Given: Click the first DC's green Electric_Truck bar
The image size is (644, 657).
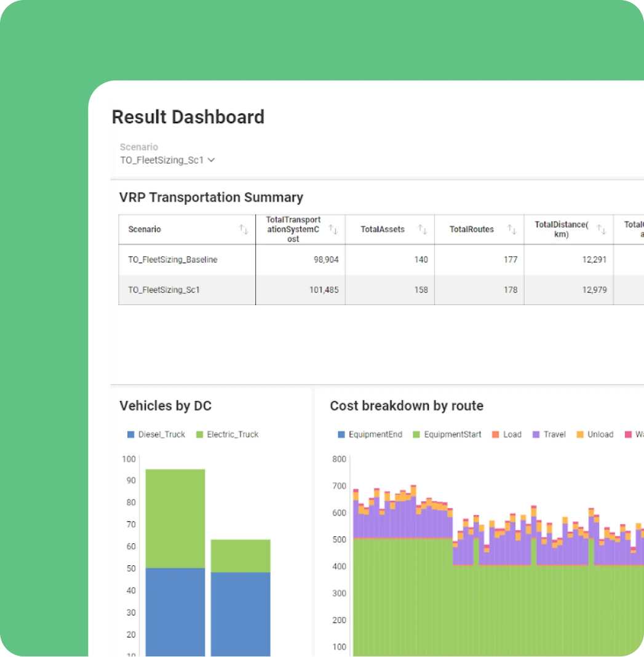Looking at the screenshot, I should tap(175, 519).
